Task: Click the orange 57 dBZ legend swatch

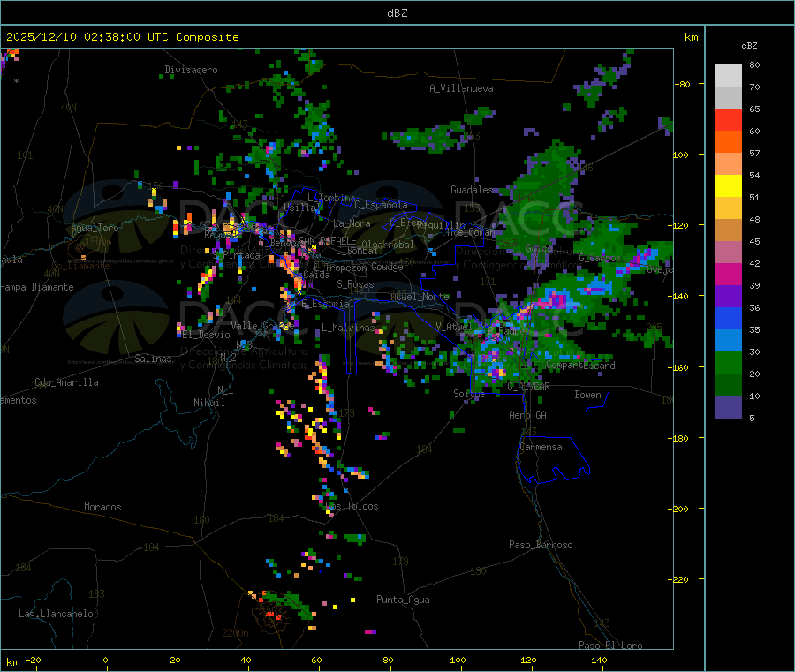Action: pyautogui.click(x=728, y=142)
